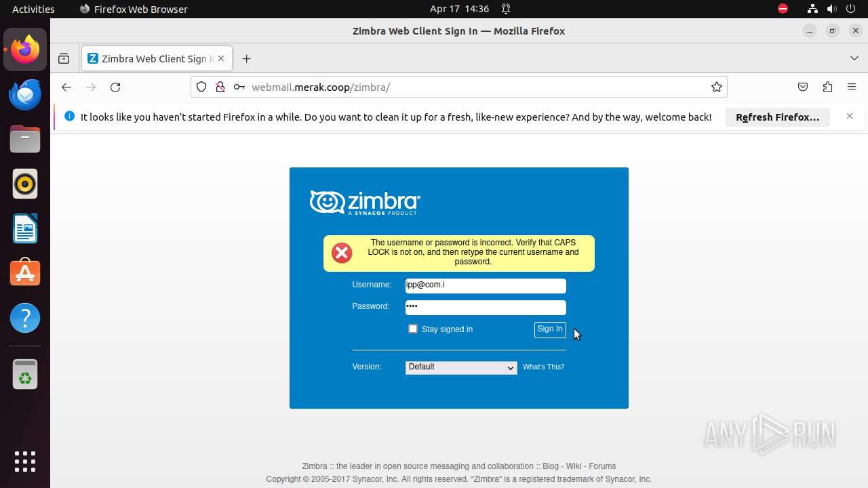Viewport: 868px width, 488px height.
Task: Open the Extensions puzzle icon
Action: [x=827, y=87]
